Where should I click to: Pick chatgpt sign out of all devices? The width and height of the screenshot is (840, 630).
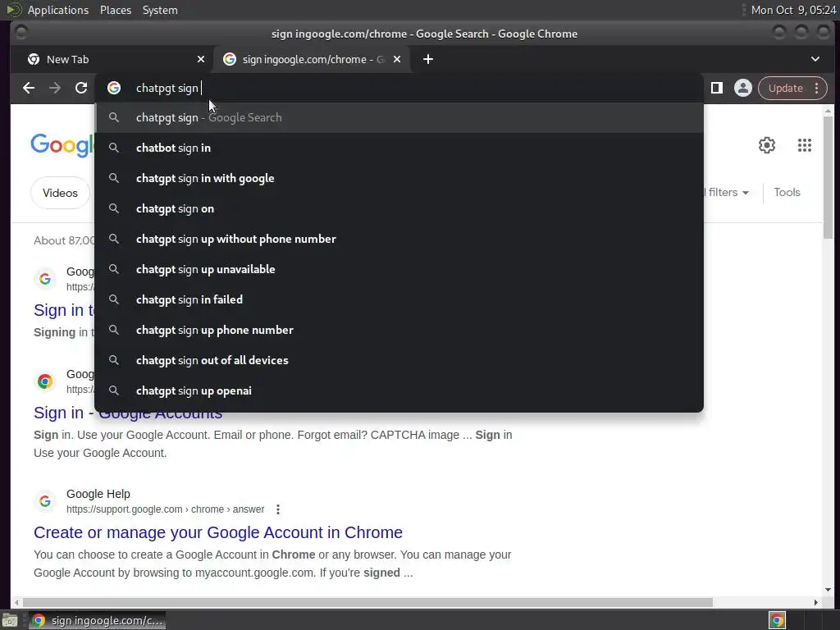[x=399, y=361]
